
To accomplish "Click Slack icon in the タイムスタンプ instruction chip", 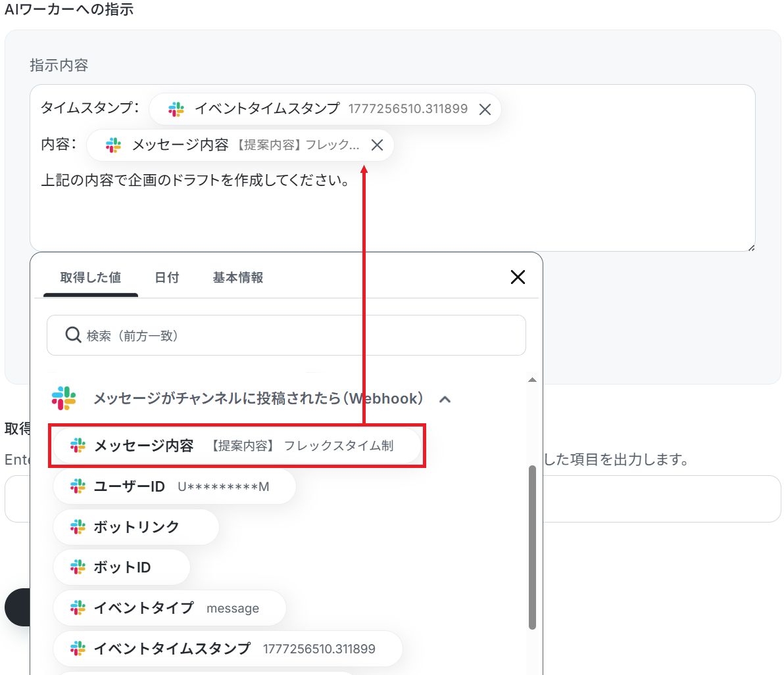I will point(176,109).
